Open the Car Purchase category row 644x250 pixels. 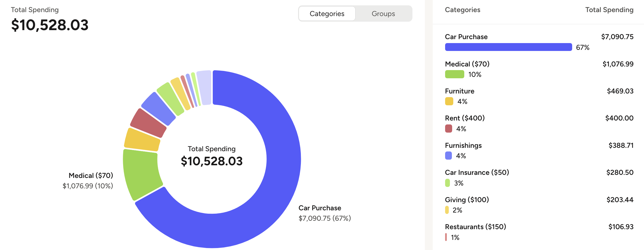click(466, 37)
